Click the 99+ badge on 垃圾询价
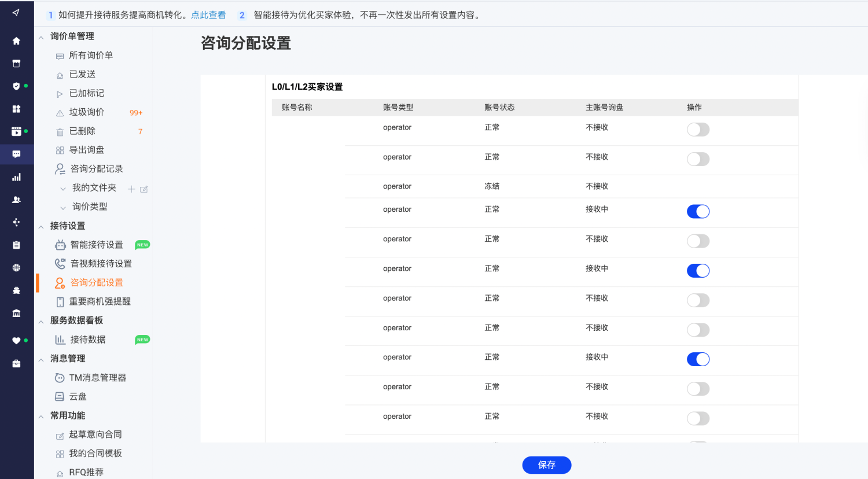The width and height of the screenshot is (868, 479). click(x=136, y=113)
